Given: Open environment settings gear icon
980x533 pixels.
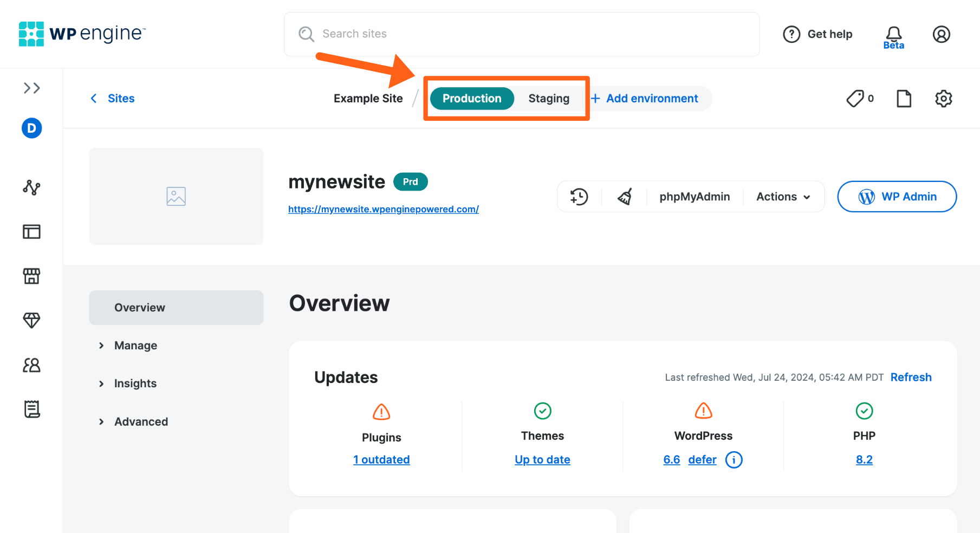Looking at the screenshot, I should click(x=943, y=99).
